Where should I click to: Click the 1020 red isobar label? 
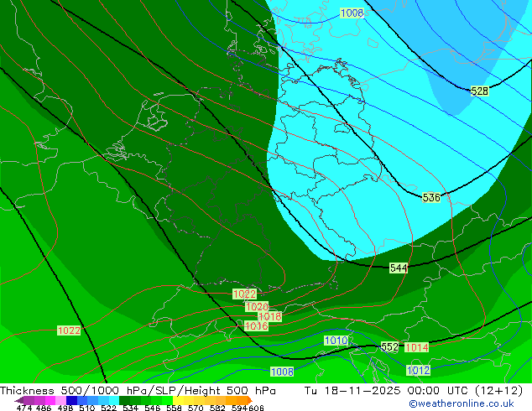[x=257, y=307]
